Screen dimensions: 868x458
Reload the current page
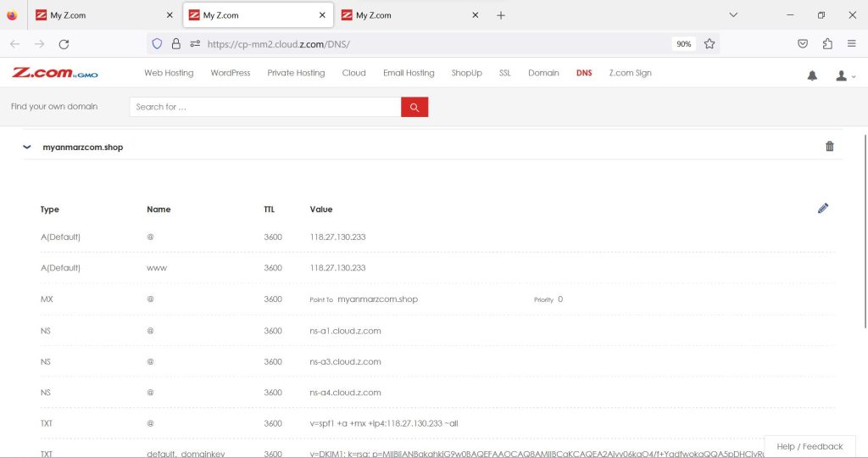[64, 44]
